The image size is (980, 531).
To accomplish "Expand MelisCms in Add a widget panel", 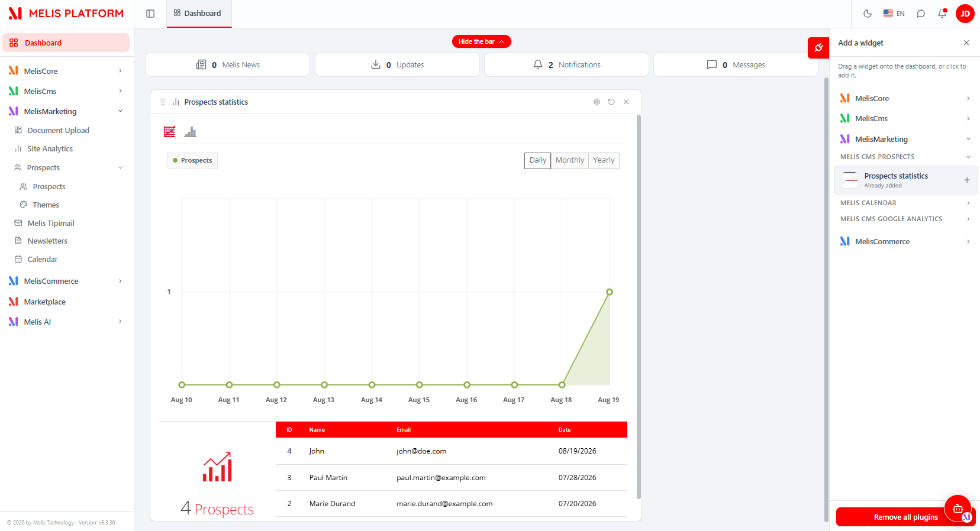I will click(x=905, y=118).
